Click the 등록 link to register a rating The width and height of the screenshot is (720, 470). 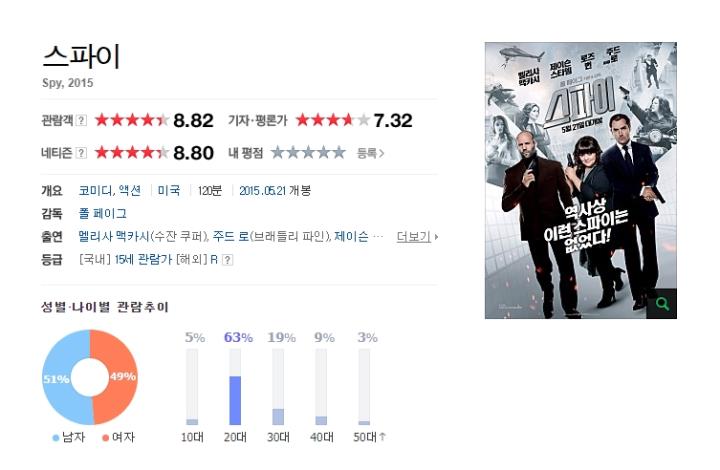click(371, 153)
